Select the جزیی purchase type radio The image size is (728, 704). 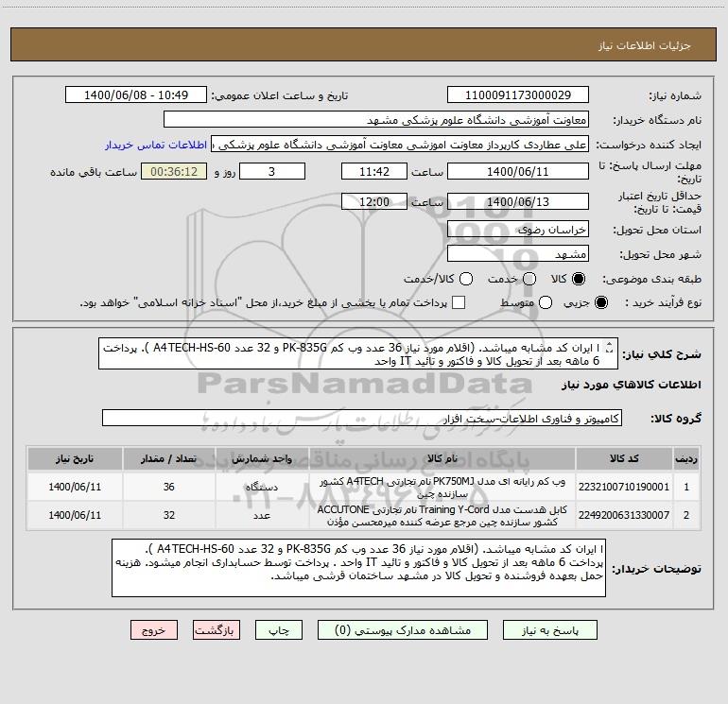click(600, 303)
